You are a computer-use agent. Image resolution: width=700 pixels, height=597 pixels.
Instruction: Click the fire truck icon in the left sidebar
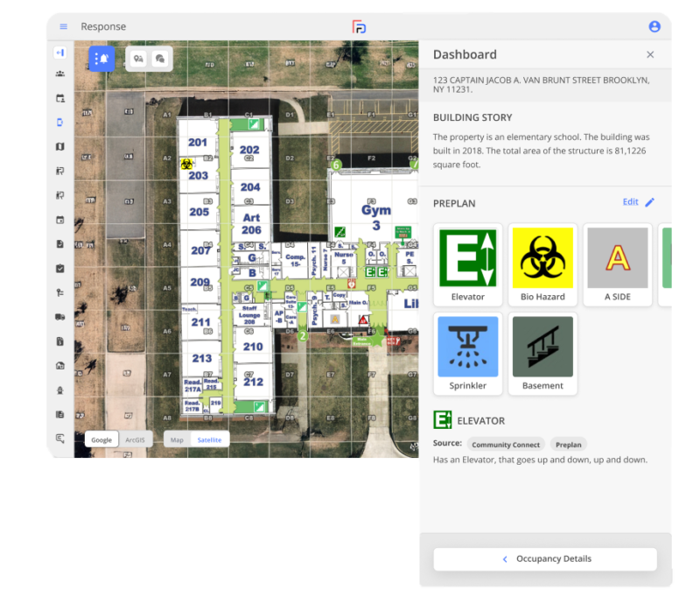(x=60, y=317)
